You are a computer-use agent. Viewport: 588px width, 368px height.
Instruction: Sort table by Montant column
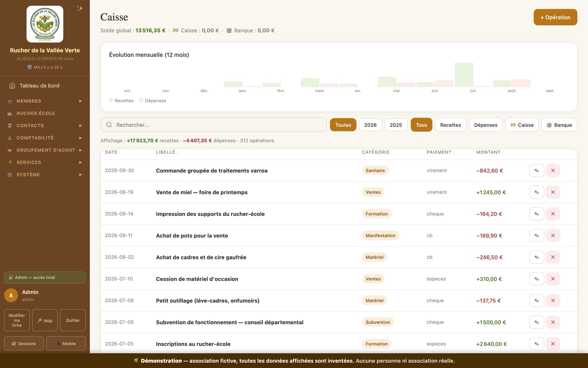(x=490, y=152)
